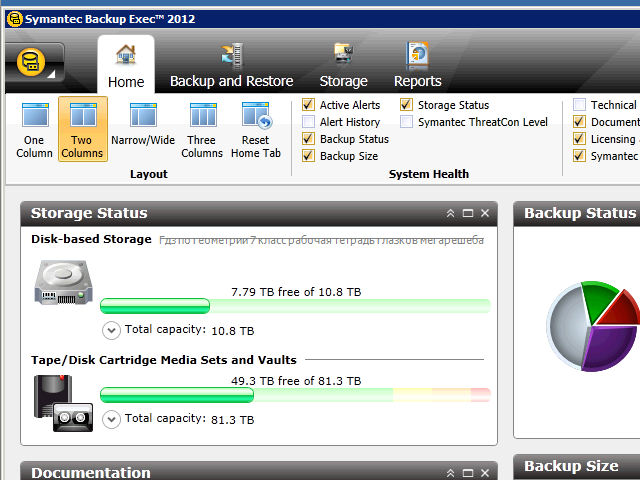
Task: Uncheck the Documentation checkbox in ribbon
Action: point(580,122)
